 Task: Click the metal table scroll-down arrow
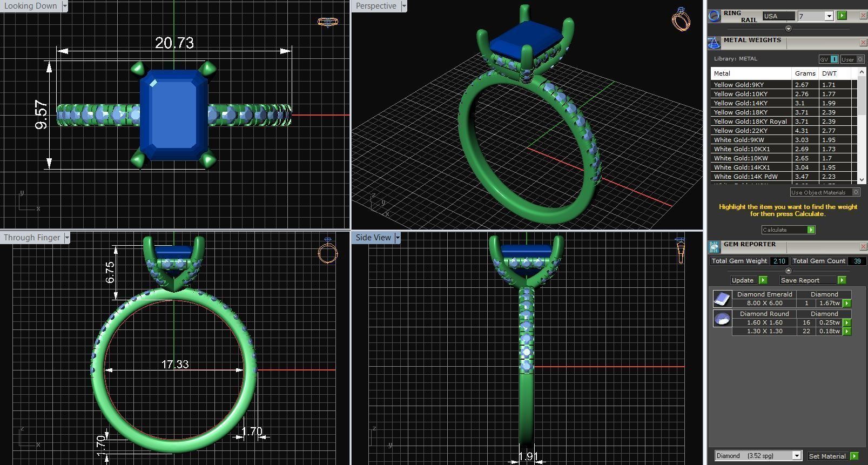tap(862, 179)
